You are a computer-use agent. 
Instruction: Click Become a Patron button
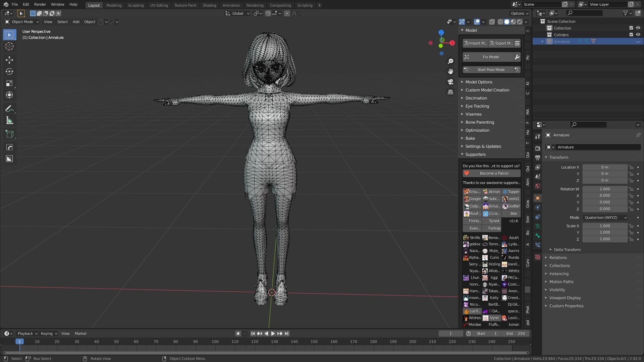pos(491,173)
